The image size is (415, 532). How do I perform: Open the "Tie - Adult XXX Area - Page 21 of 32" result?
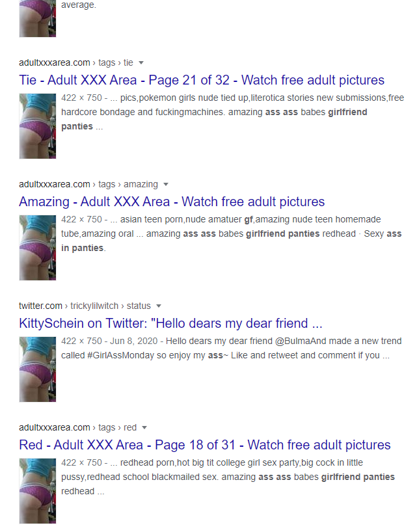(x=202, y=80)
